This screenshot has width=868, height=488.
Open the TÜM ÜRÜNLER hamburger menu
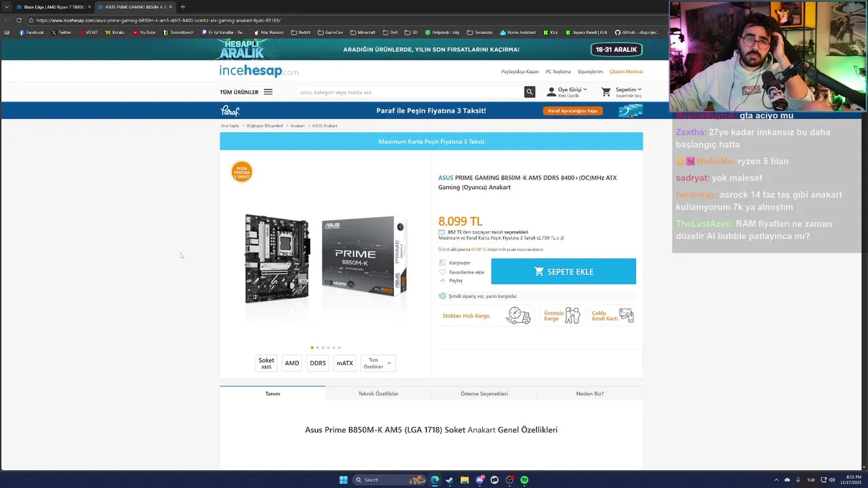click(x=268, y=92)
